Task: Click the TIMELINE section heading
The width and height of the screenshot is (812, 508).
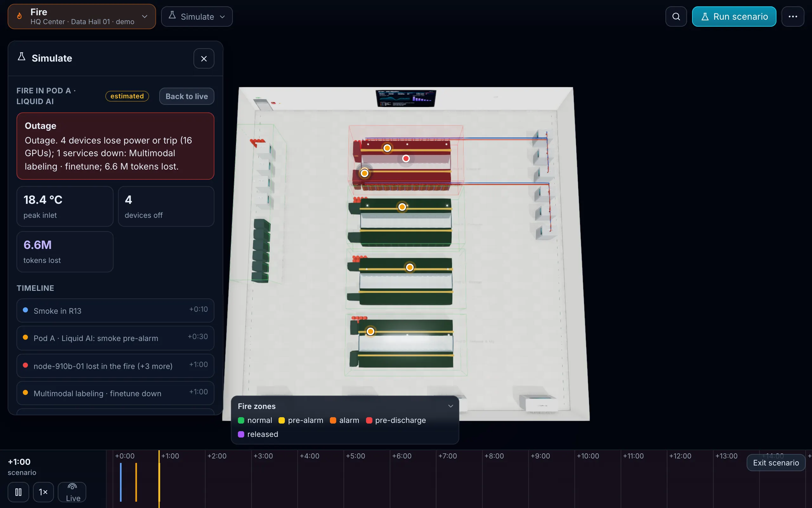Action: (35, 288)
